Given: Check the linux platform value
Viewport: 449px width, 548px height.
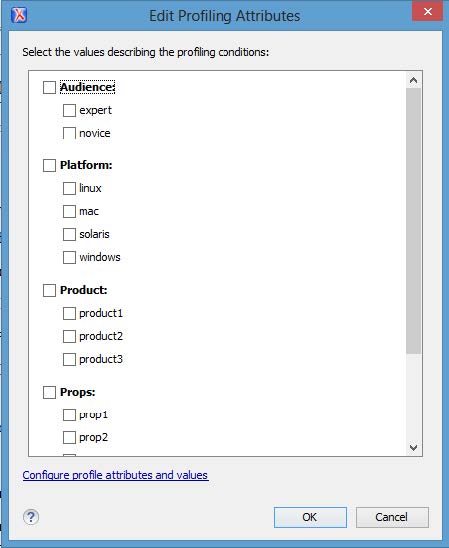Looking at the screenshot, I should pyautogui.click(x=69, y=188).
